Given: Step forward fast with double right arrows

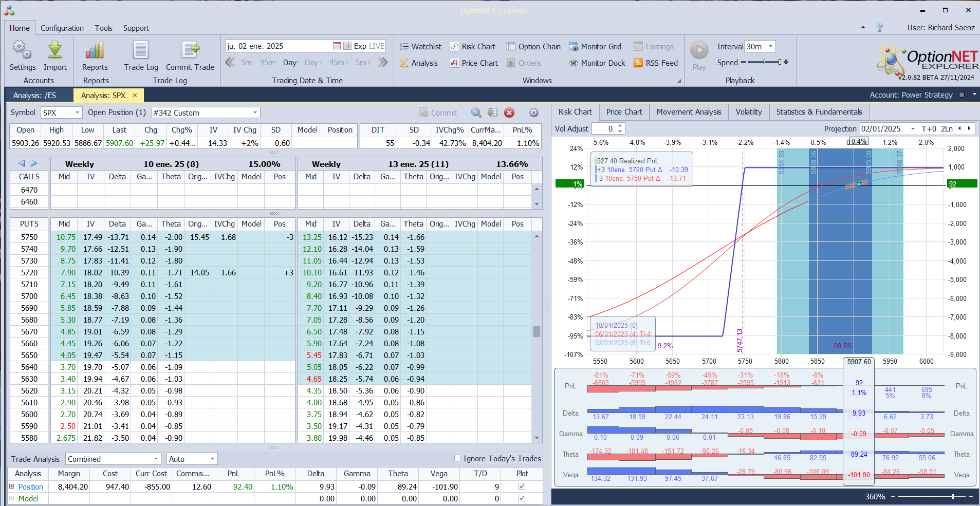Looking at the screenshot, I should [x=382, y=63].
